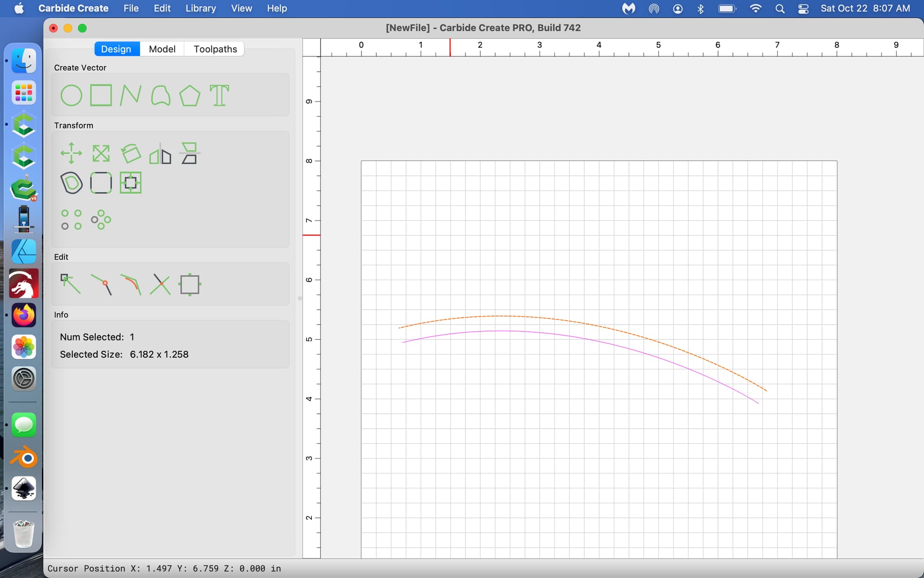Click the Linear array icon
Image resolution: width=924 pixels, height=578 pixels.
pos(71,220)
